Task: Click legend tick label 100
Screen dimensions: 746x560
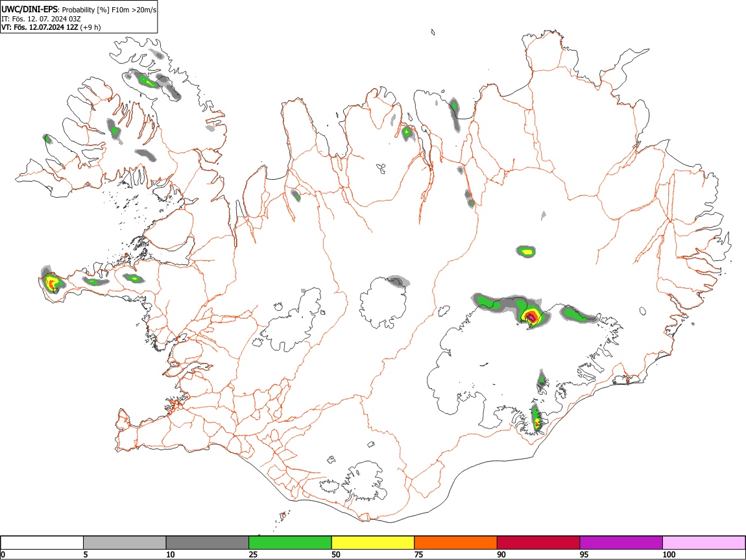Action: coord(669,554)
